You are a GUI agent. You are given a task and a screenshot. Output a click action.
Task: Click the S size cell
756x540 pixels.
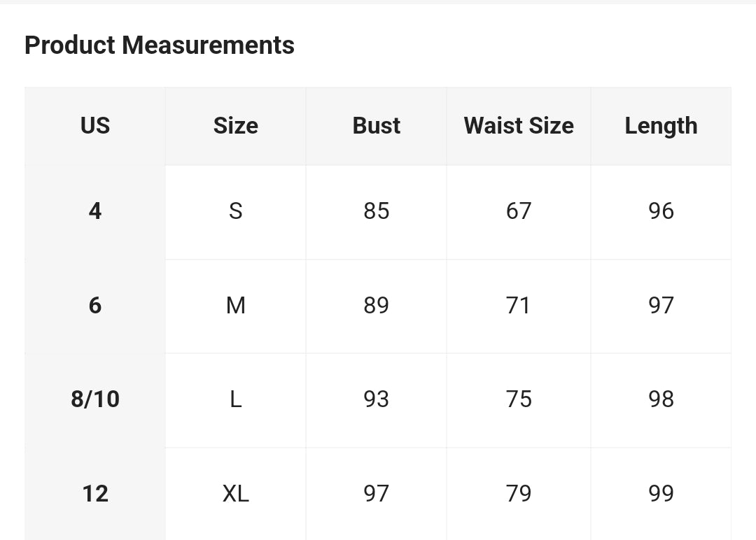tap(236, 211)
